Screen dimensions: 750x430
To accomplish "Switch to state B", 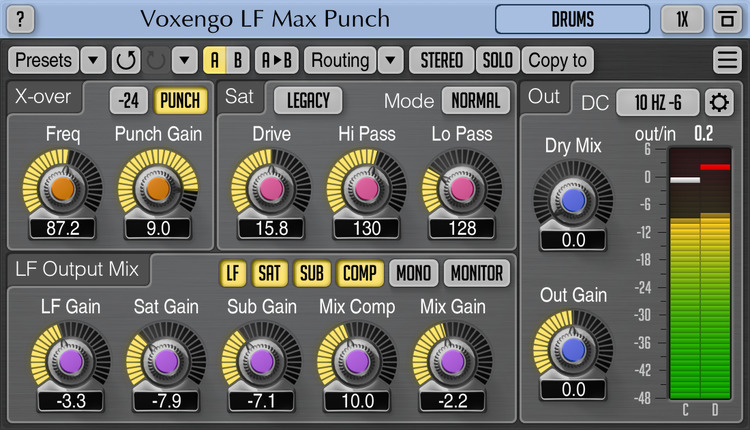I will [238, 60].
